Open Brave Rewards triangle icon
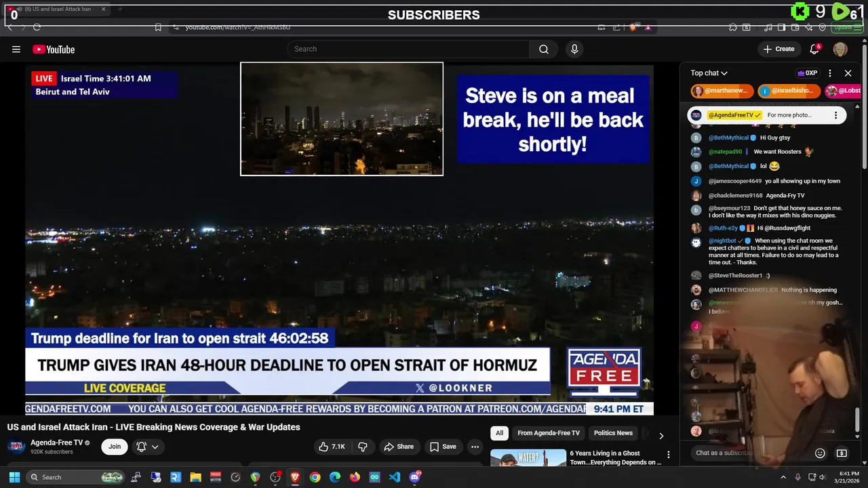The image size is (868, 488). (648, 27)
